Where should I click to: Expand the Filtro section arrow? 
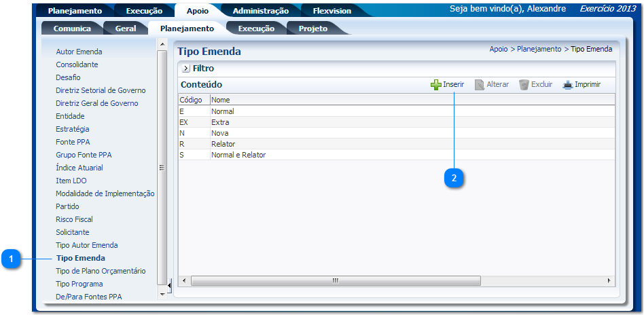pos(185,69)
